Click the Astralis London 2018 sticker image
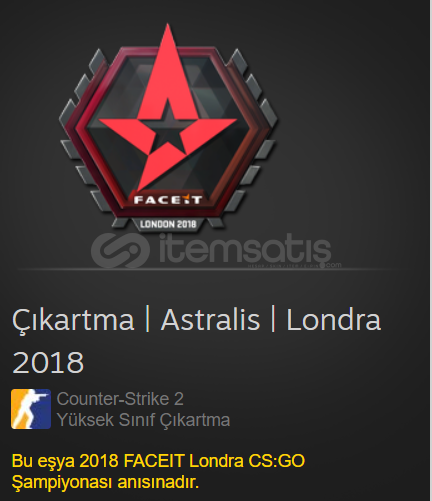432x501 pixels. pos(168,128)
